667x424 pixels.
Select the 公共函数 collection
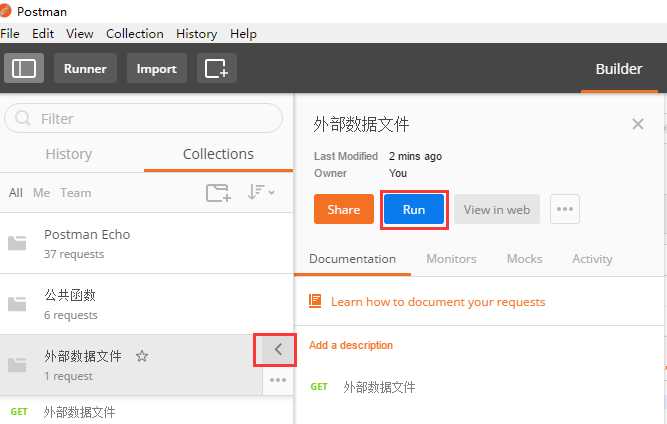point(147,304)
